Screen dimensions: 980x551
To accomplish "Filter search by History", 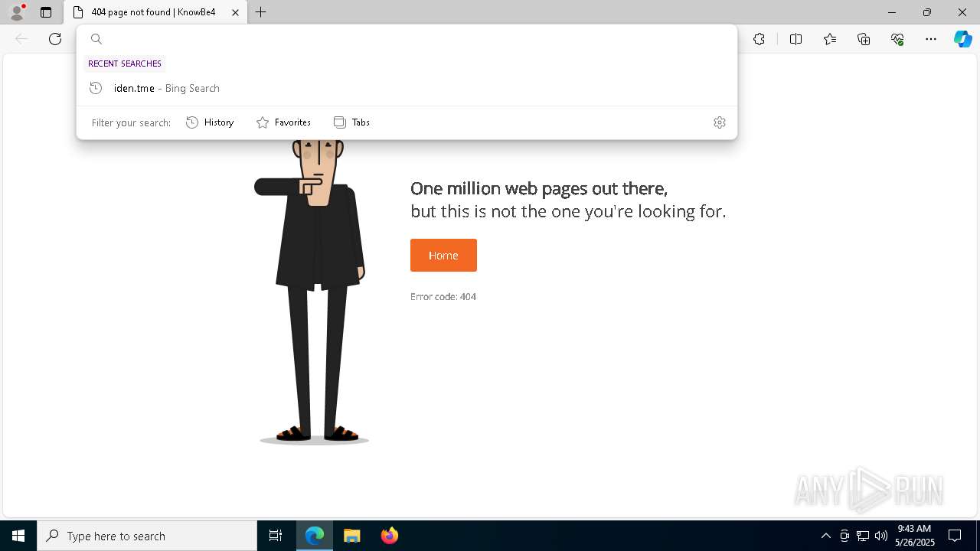I will tap(210, 122).
